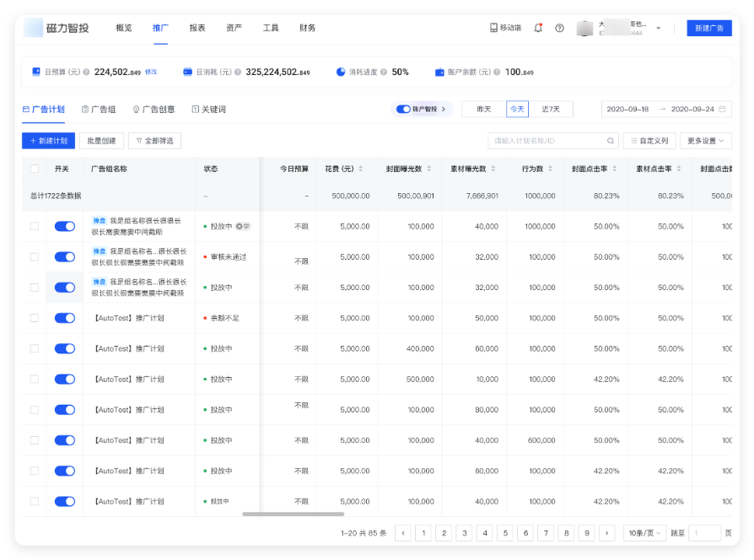
Task: Go to page 5 in pagination
Action: click(505, 533)
